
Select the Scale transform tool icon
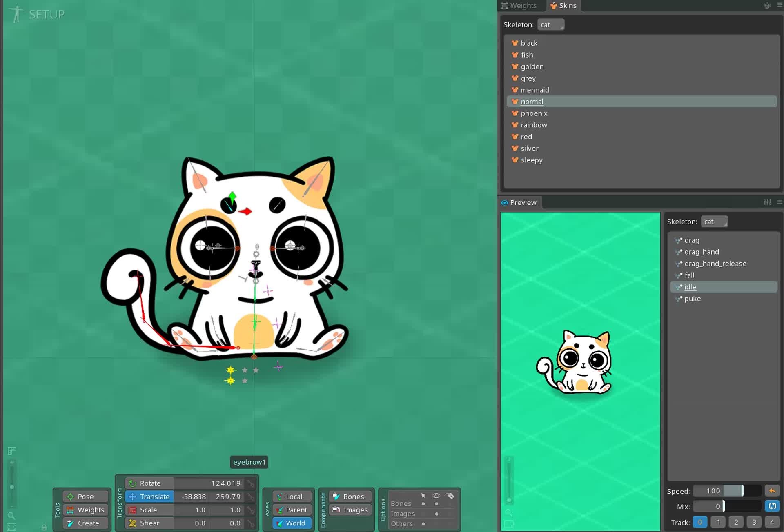[133, 510]
